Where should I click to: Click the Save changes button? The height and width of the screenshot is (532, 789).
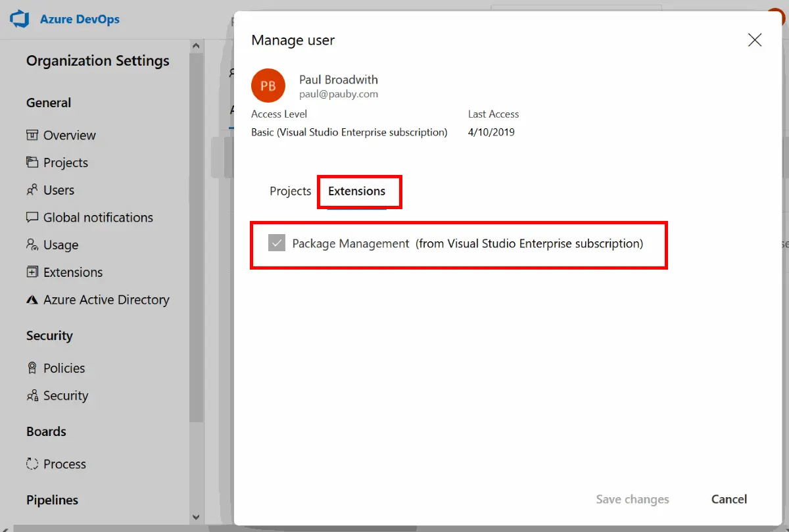point(633,500)
